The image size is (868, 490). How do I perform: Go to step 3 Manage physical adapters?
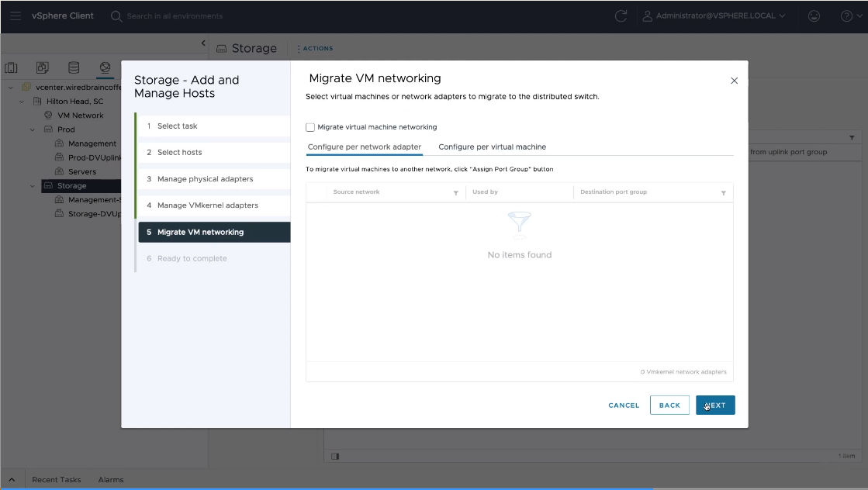click(205, 179)
